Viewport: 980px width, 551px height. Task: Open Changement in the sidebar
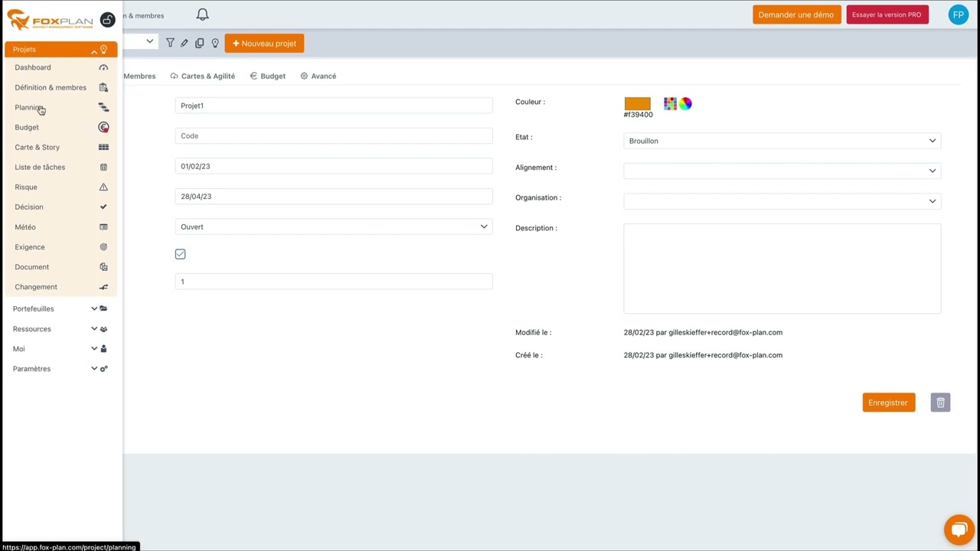point(61,286)
